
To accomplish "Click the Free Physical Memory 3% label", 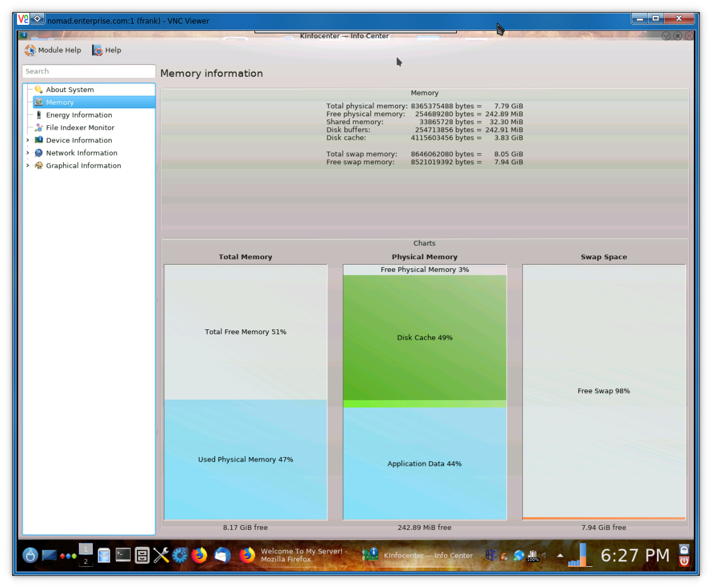I will pyautogui.click(x=425, y=269).
